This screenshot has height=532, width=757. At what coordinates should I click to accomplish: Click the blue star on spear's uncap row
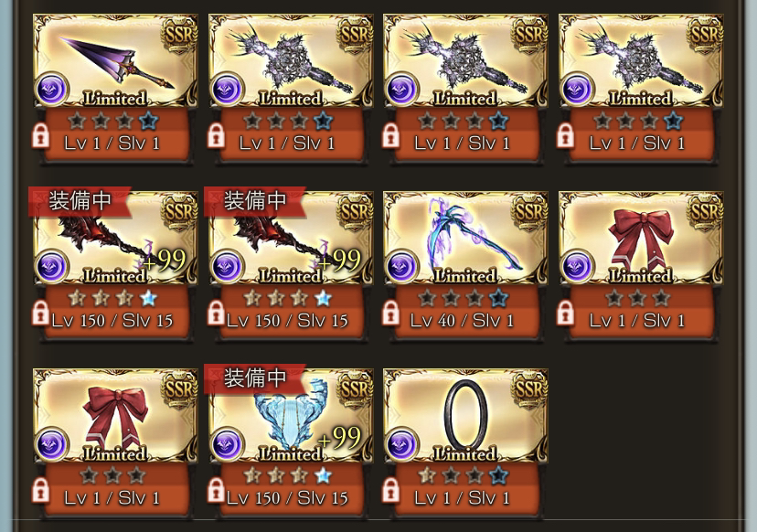[149, 122]
